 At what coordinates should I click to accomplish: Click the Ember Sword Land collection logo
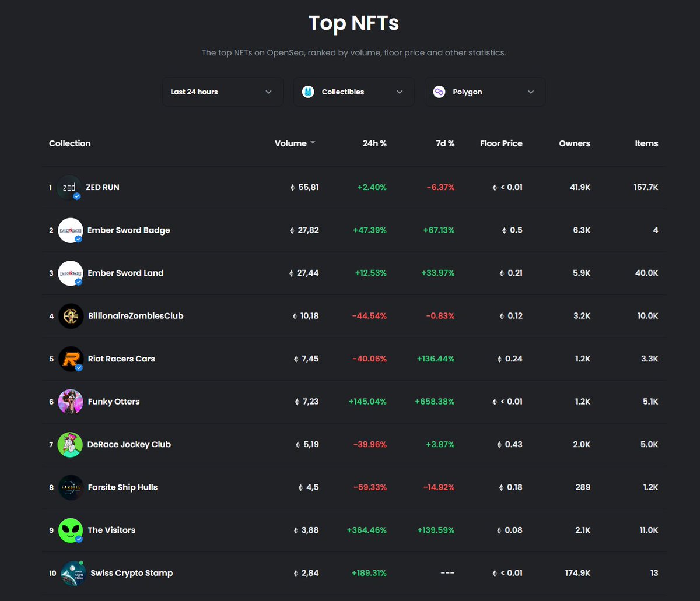pyautogui.click(x=70, y=272)
